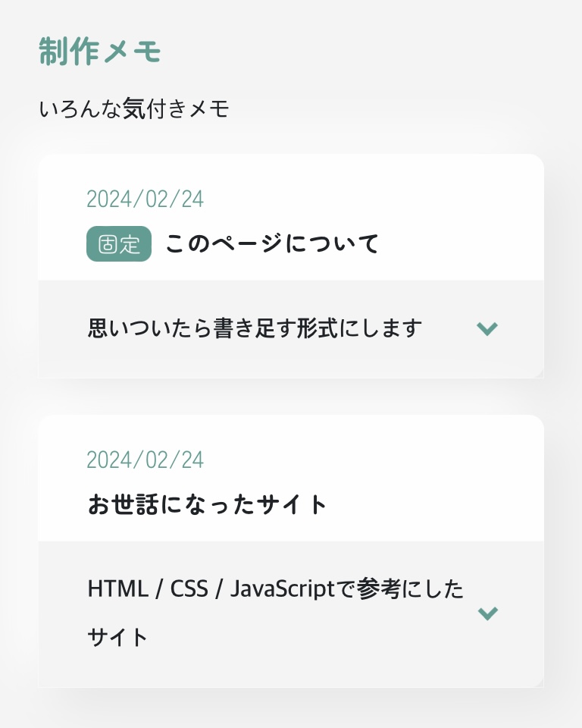Image resolution: width=582 pixels, height=728 pixels.
Task: Click the いろんな気付きメモ subtitle text
Action: tap(133, 110)
